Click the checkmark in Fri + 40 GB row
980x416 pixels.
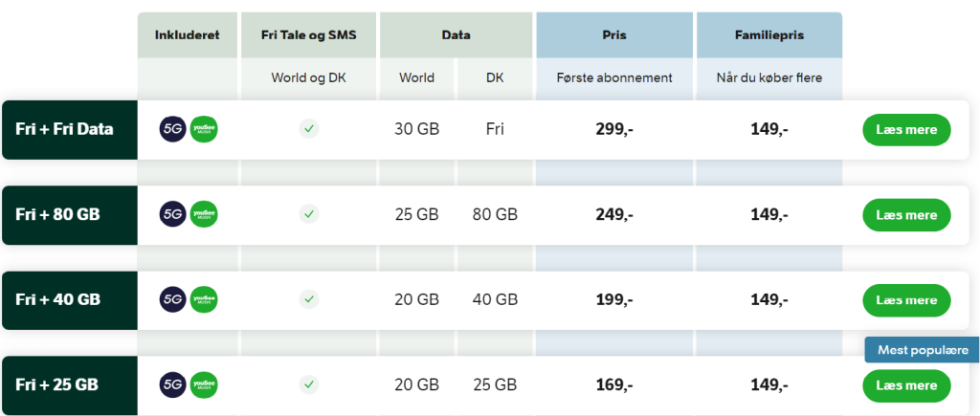(x=308, y=299)
